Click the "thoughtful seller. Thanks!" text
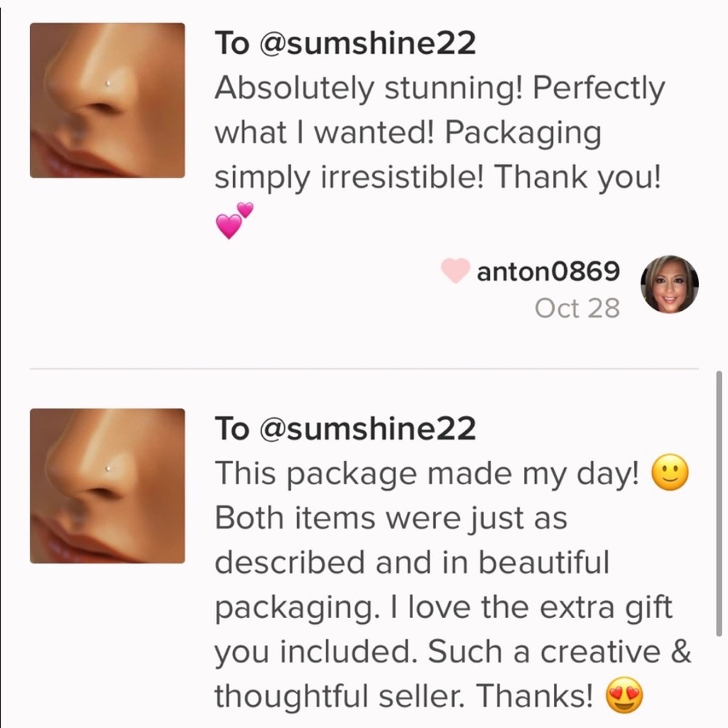728x728 pixels. click(403, 695)
